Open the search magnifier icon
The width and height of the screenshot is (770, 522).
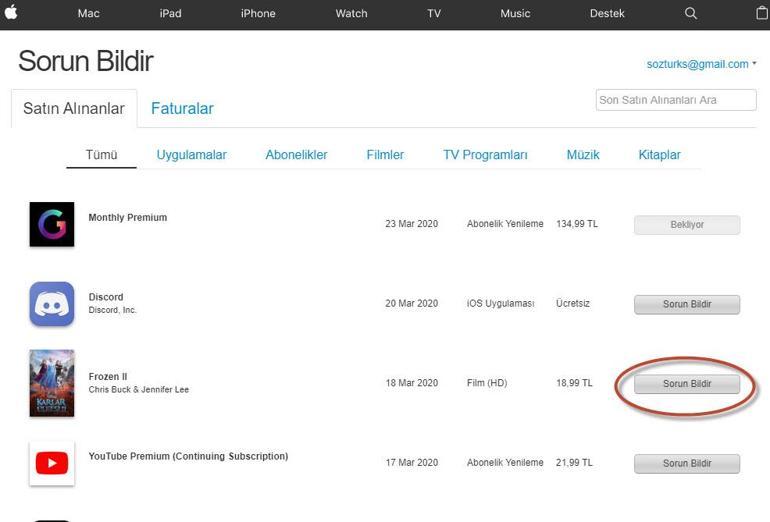click(691, 13)
